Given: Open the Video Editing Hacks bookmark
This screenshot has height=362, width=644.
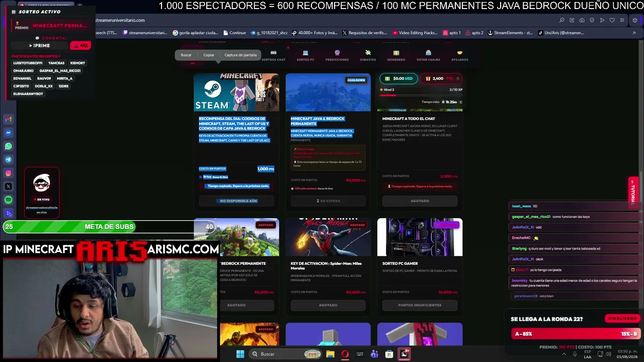Looking at the screenshot, I should pyautogui.click(x=415, y=33).
